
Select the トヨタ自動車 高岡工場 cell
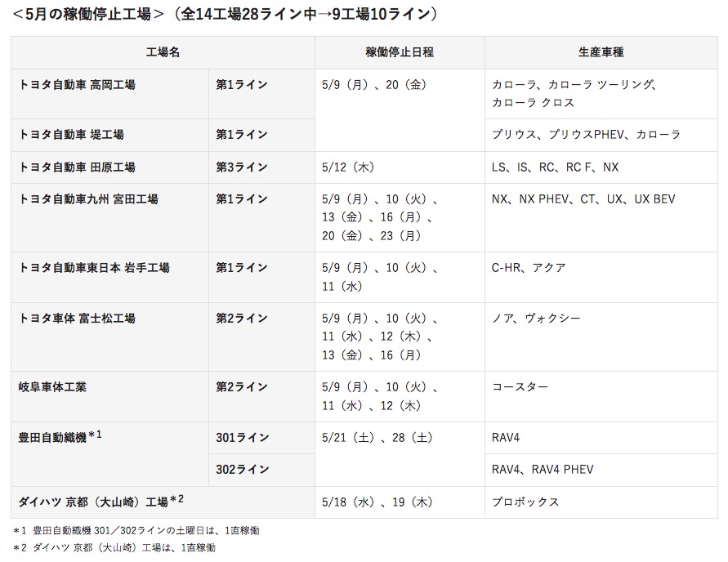click(110, 94)
